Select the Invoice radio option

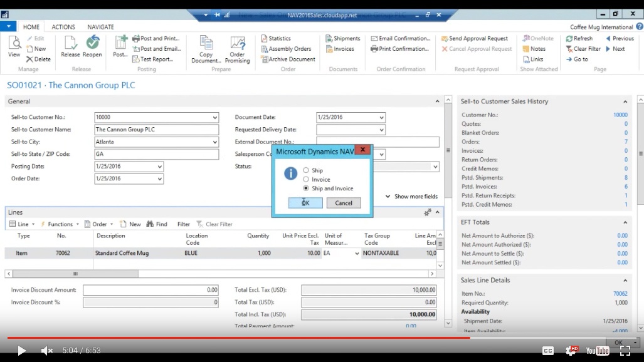point(306,179)
